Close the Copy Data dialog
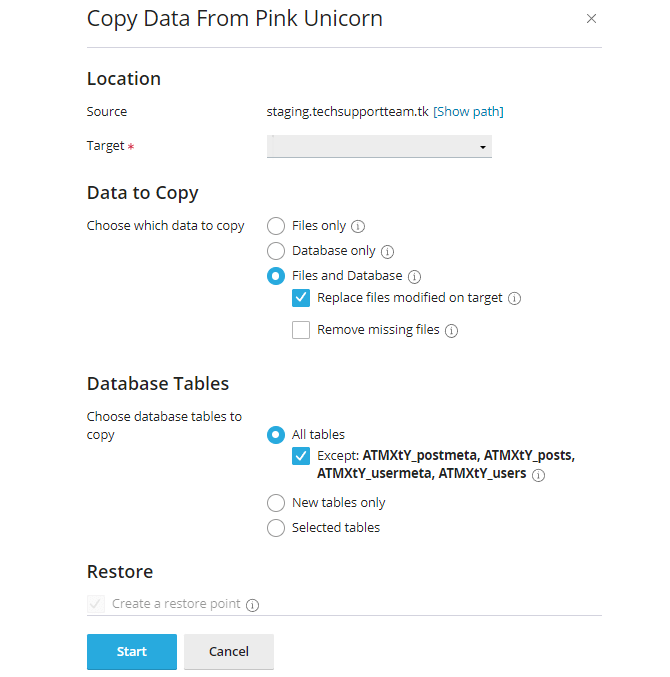The image size is (670, 677). pyautogui.click(x=591, y=18)
